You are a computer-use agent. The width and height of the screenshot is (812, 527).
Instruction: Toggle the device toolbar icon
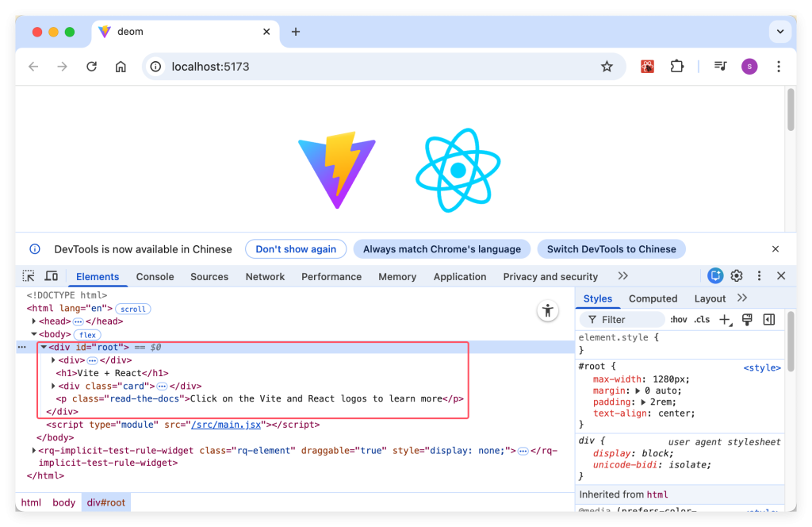pyautogui.click(x=52, y=275)
